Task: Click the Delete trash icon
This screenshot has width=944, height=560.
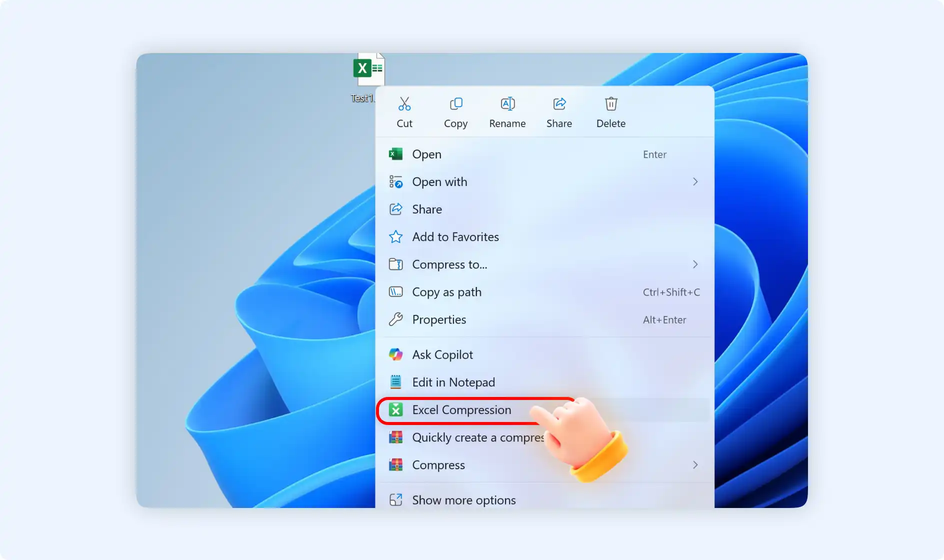Action: pyautogui.click(x=611, y=103)
